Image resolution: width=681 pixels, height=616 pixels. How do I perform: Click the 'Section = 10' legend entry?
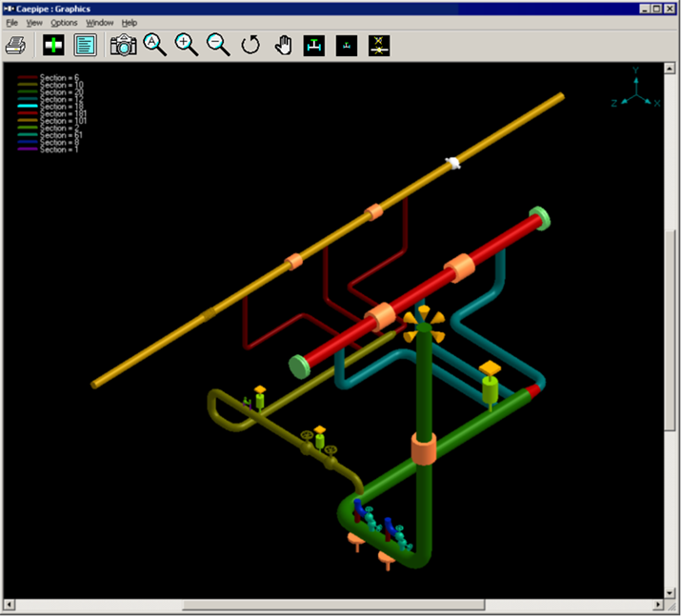point(50,85)
